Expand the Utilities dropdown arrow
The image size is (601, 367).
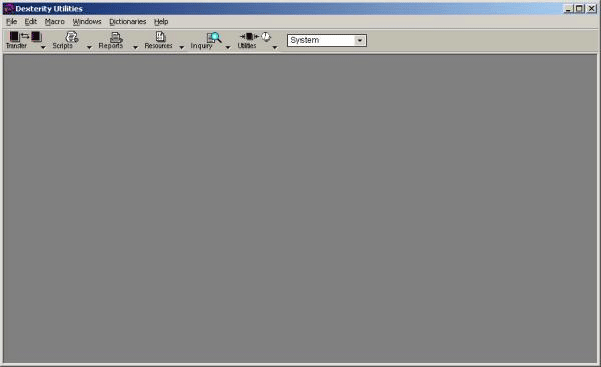click(274, 47)
